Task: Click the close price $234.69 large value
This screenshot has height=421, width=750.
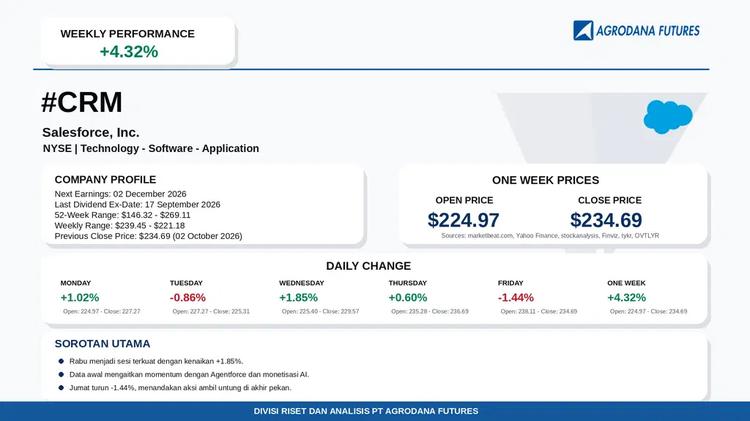Action: point(606,220)
